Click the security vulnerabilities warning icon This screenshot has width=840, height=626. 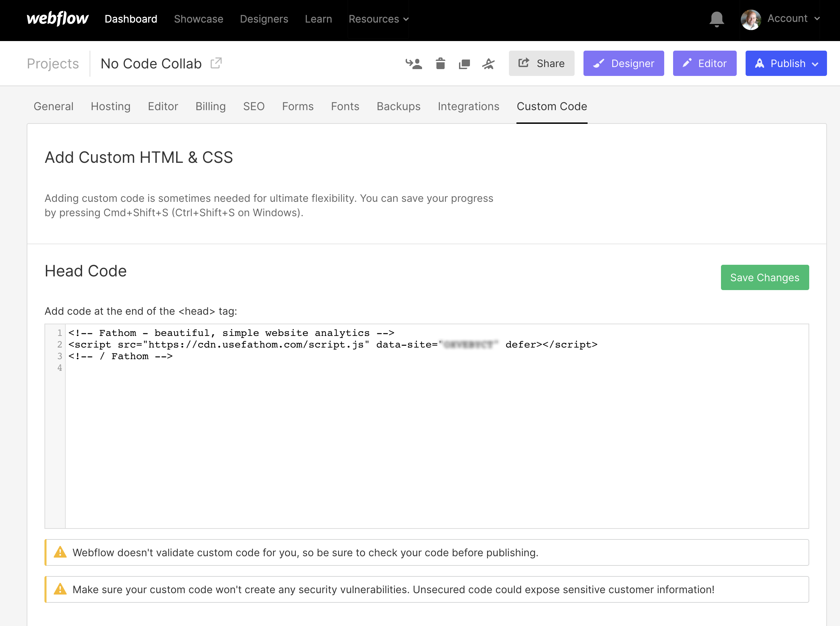tap(60, 589)
